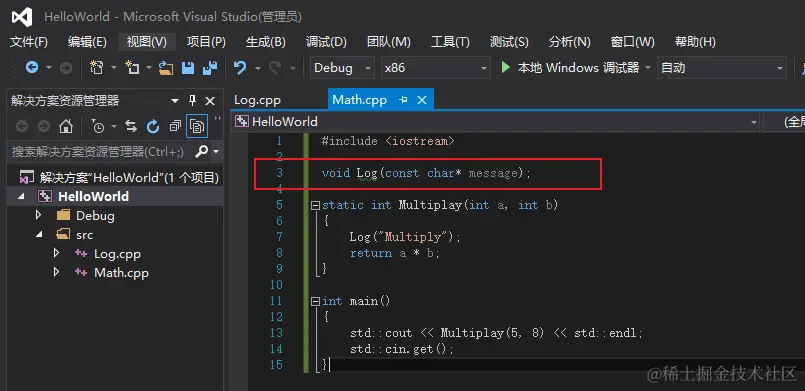Open the Debug configuration dropdown
This screenshot has width=805, height=391.
click(x=342, y=68)
